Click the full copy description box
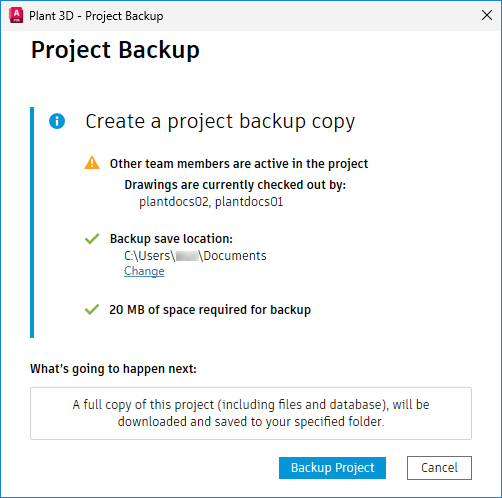This screenshot has width=502, height=498. tap(251, 413)
